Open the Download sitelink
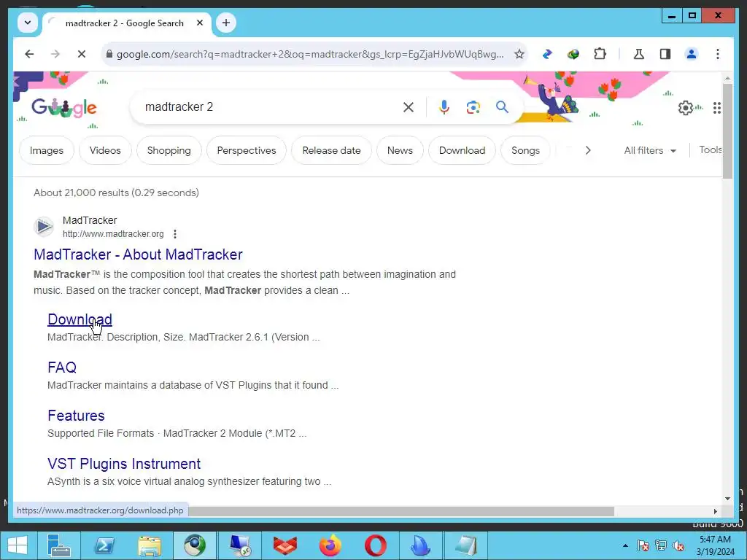 click(x=80, y=319)
